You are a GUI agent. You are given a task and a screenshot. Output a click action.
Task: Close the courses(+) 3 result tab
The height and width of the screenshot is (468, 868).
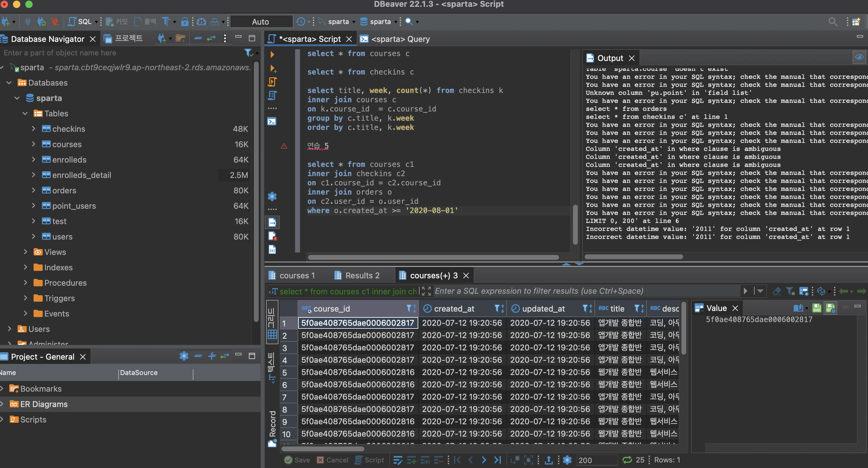click(466, 276)
